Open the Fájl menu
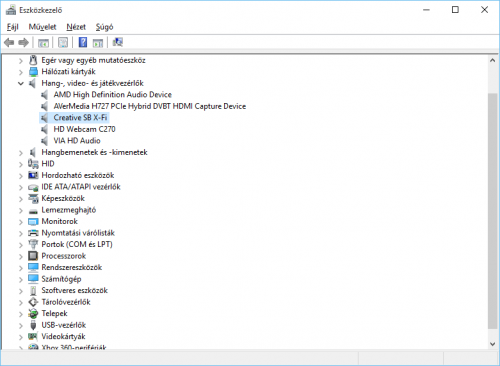Viewport: 500px width, 366px height. click(x=13, y=27)
